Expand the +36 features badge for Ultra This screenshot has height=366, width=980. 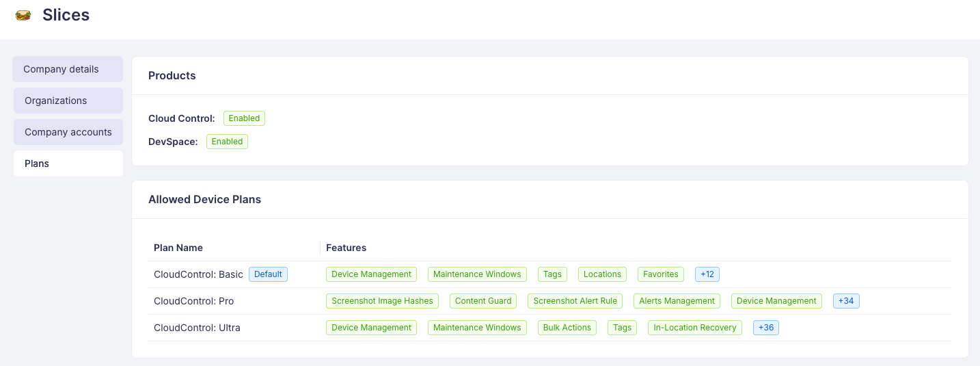coord(765,328)
